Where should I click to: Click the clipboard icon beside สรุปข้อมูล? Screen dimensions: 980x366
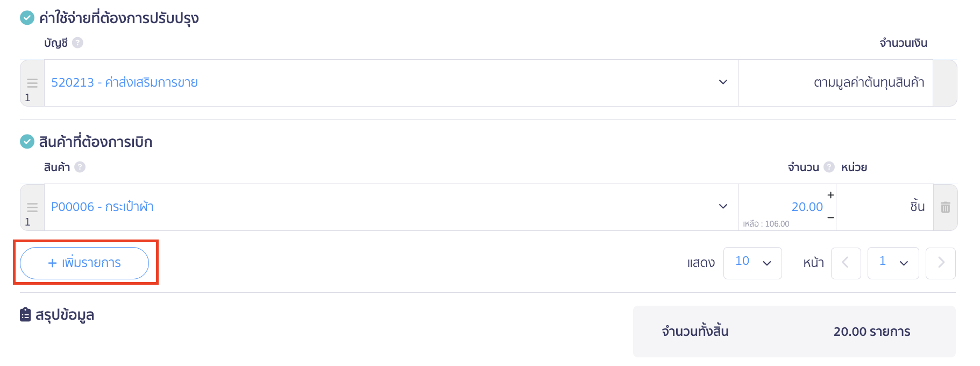pyautogui.click(x=25, y=314)
